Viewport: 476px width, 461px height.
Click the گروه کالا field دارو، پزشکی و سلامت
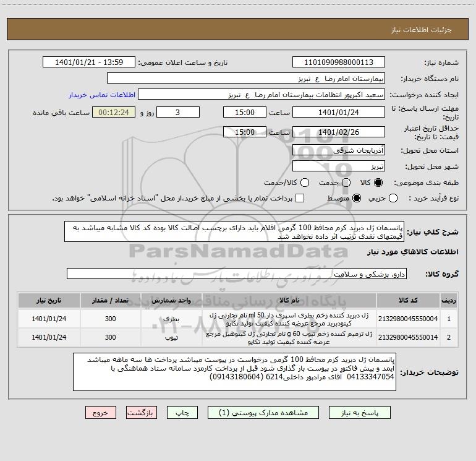[x=237, y=274]
